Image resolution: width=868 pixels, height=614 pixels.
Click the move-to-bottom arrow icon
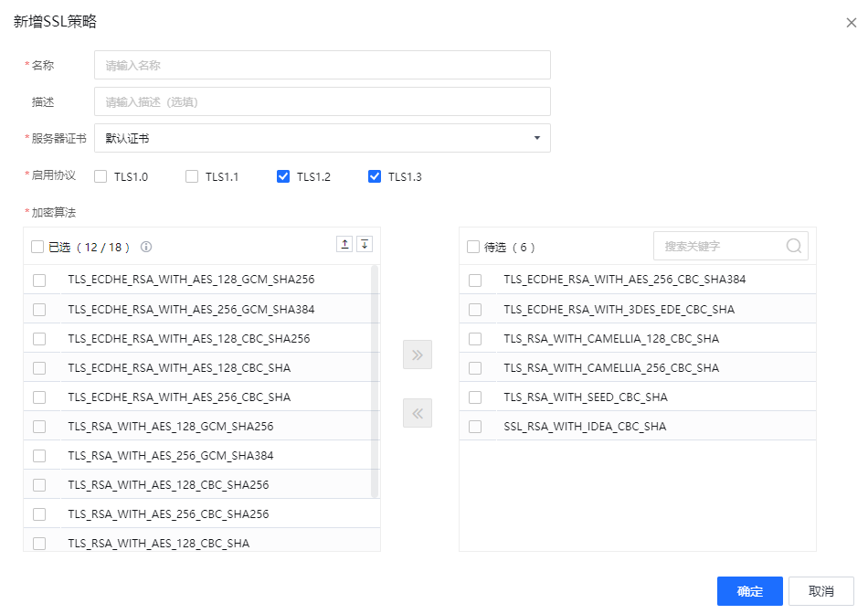(x=365, y=244)
